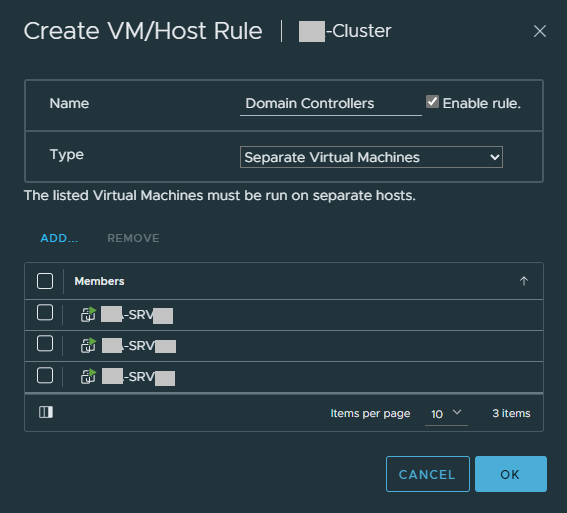Click second -SRV member name
Viewport: 567px width, 513px height.
coord(139,346)
